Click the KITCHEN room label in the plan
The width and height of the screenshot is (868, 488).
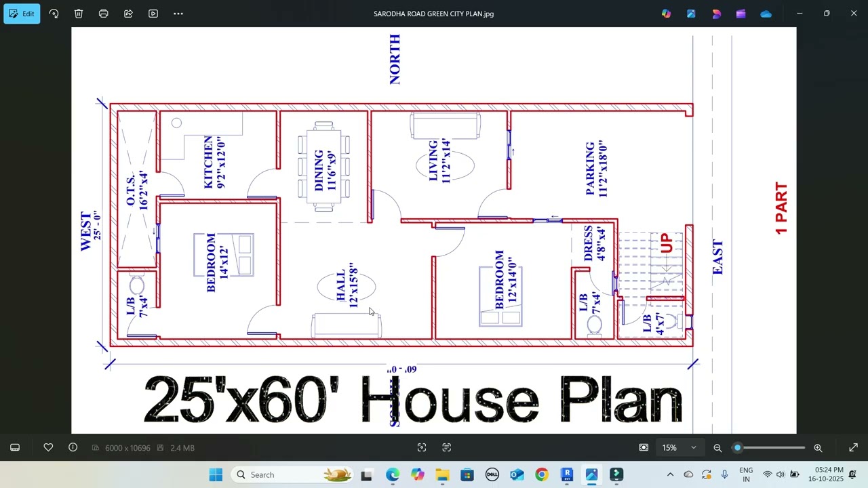[208, 162]
